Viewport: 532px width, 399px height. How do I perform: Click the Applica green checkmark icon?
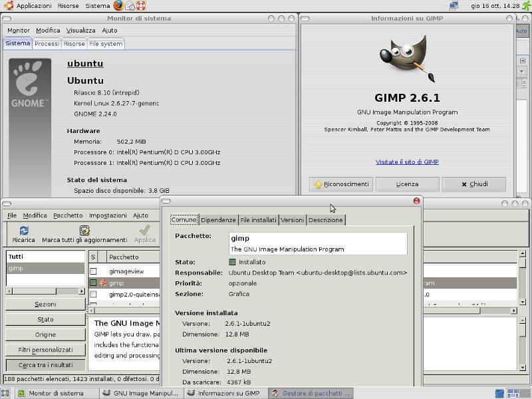click(x=144, y=231)
